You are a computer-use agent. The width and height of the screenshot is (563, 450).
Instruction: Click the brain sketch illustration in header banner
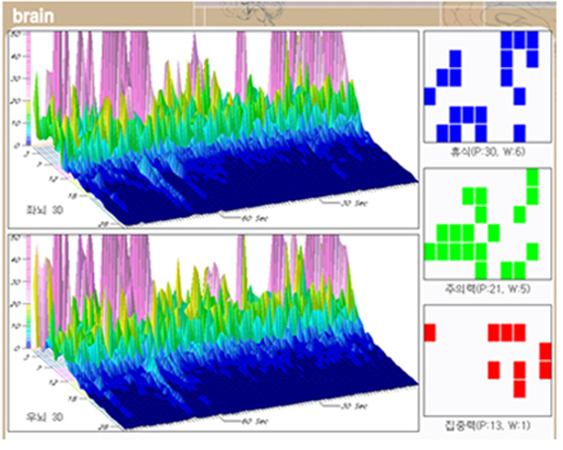point(251,14)
